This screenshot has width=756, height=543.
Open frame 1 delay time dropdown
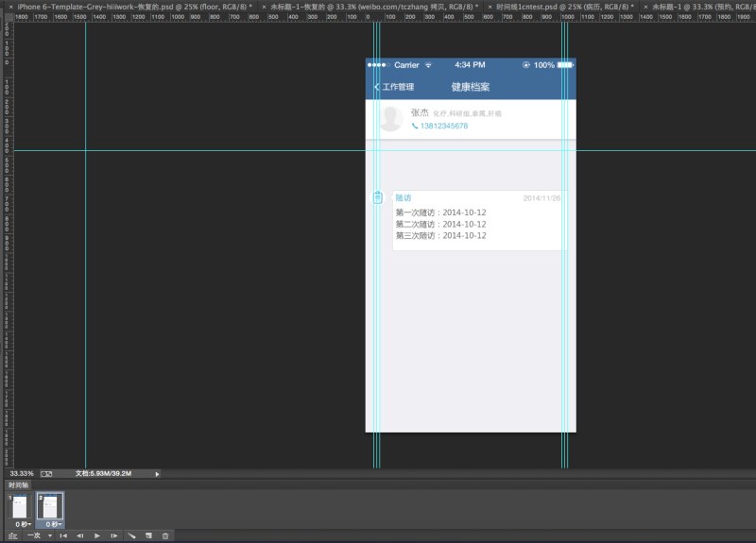[23, 524]
